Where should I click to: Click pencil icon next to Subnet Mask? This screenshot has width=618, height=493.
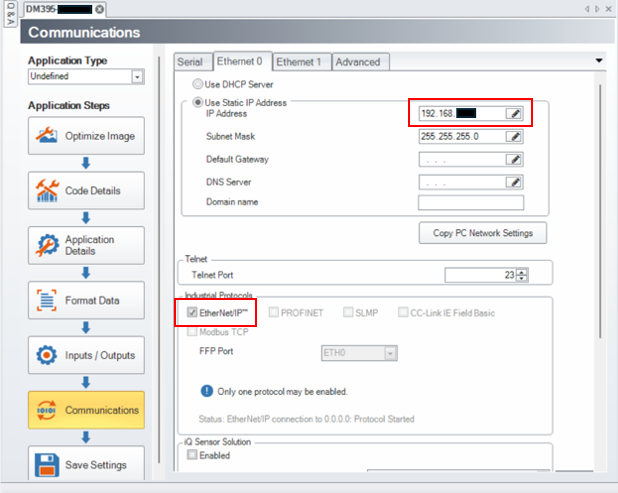point(514,137)
